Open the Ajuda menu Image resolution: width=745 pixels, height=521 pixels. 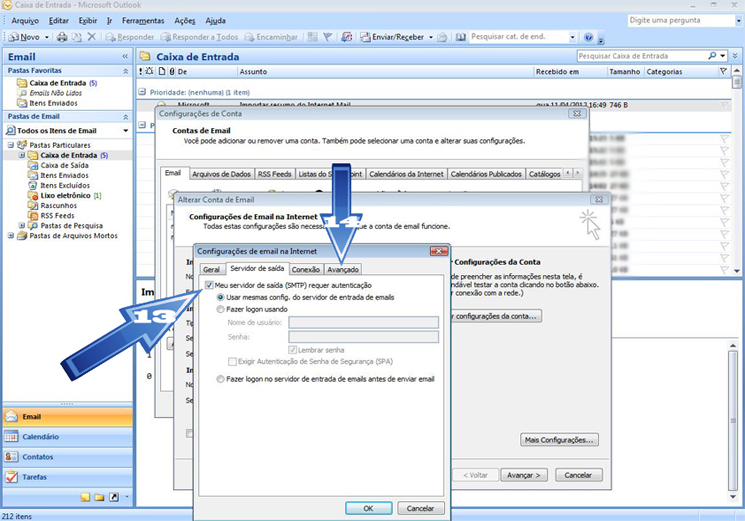[x=215, y=20]
